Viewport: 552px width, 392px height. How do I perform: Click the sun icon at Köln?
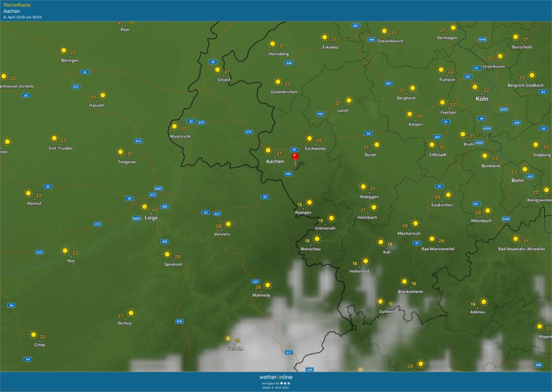tap(475, 87)
